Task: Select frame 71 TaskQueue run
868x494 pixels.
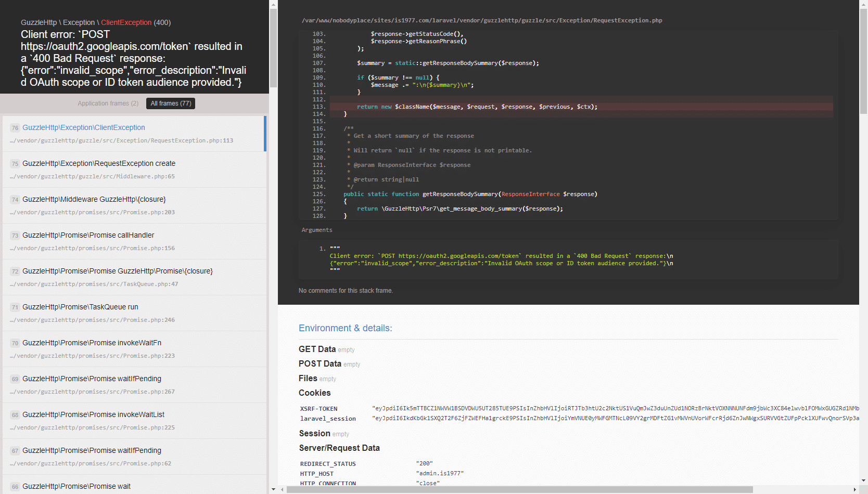Action: coord(134,313)
